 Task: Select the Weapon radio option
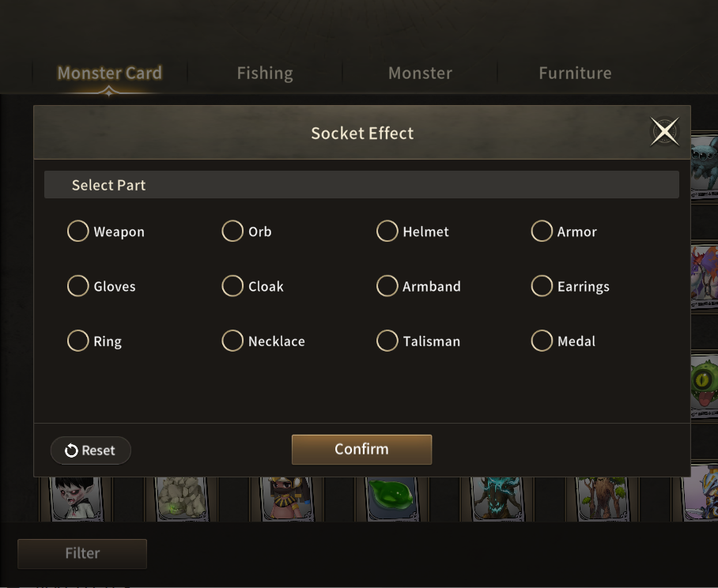78,232
